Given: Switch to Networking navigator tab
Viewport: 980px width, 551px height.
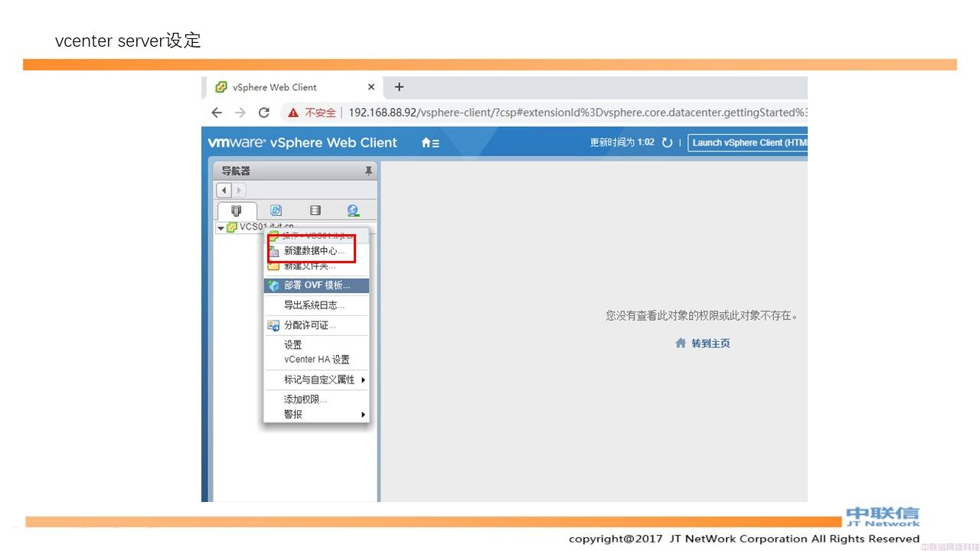Looking at the screenshot, I should tap(353, 210).
